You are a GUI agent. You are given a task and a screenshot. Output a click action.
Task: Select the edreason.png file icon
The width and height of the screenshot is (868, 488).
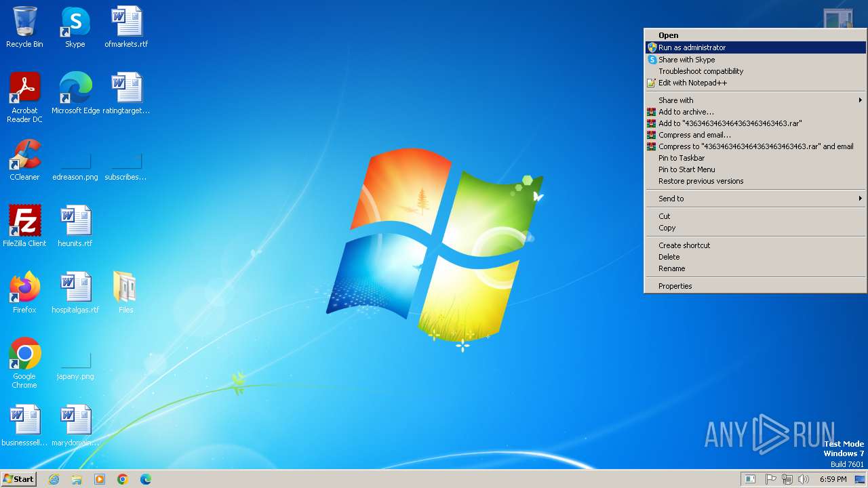[x=75, y=166]
